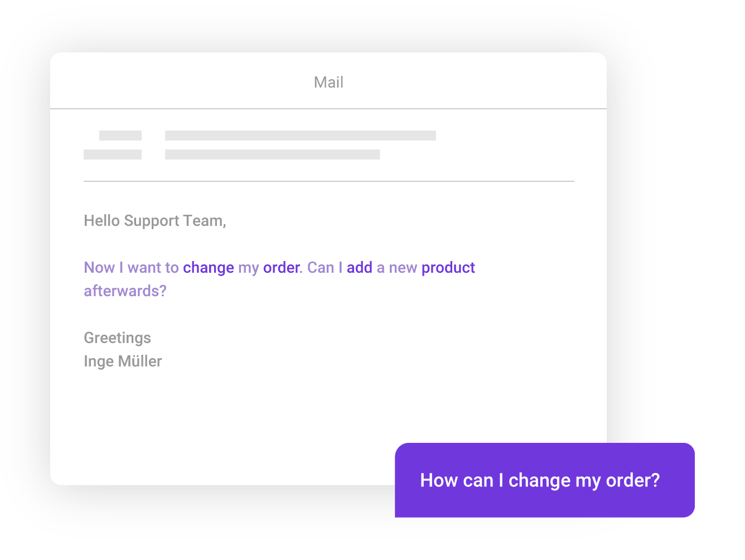Click the second-row long placeholder bar in header
Image resolution: width=745 pixels, height=560 pixels.
tap(273, 155)
